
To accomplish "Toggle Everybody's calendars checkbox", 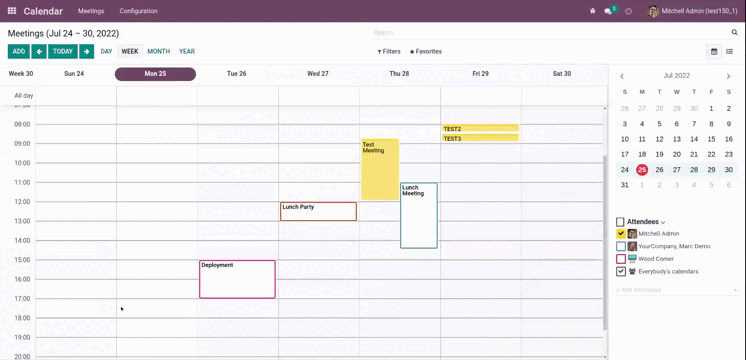I will coord(621,272).
